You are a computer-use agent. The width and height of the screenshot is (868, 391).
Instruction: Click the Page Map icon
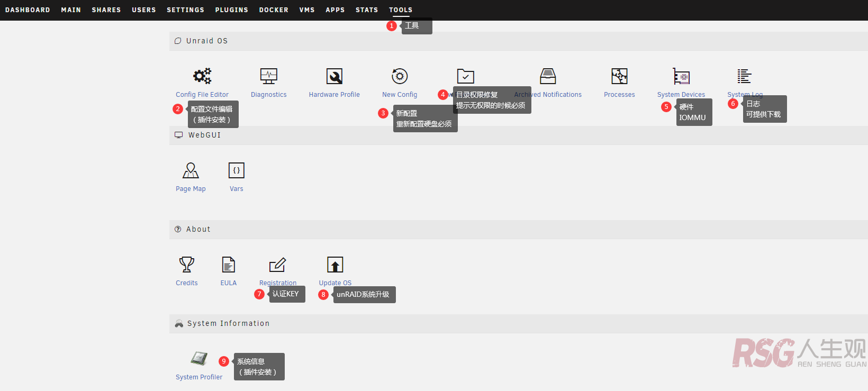[x=191, y=170]
